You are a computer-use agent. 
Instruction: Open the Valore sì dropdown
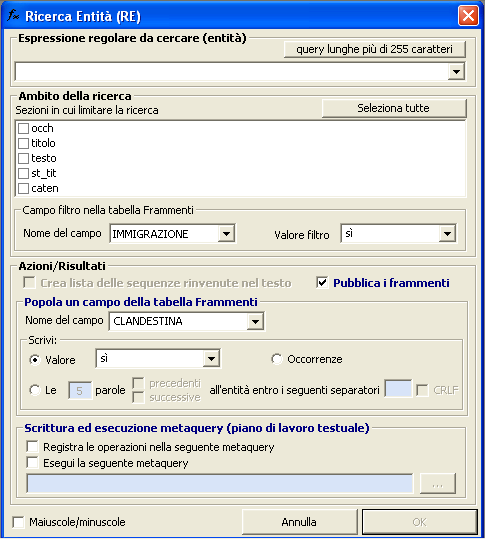(211, 359)
